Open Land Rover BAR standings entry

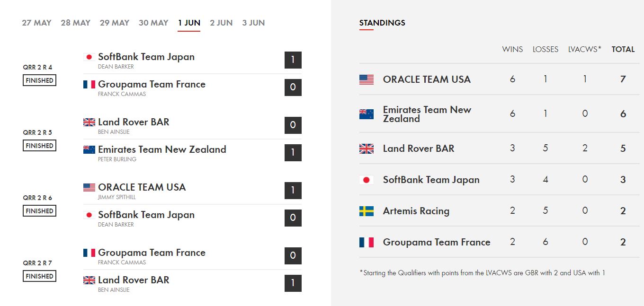(419, 149)
